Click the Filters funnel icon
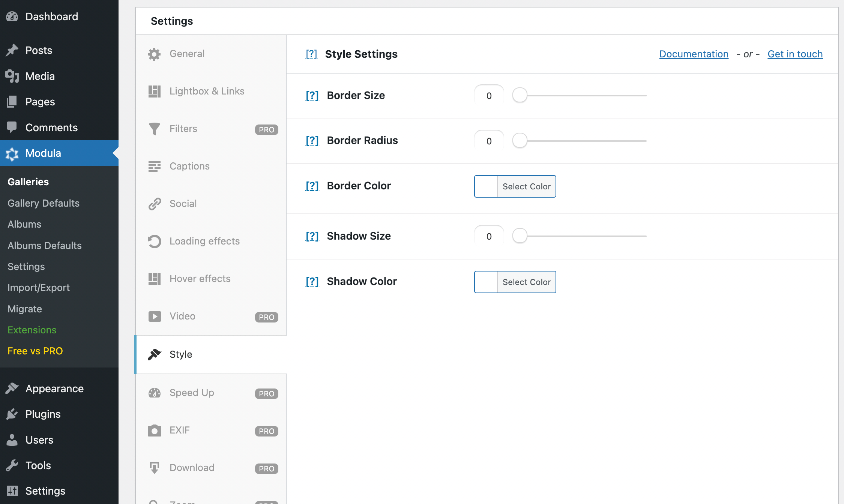844x504 pixels. pyautogui.click(x=154, y=129)
